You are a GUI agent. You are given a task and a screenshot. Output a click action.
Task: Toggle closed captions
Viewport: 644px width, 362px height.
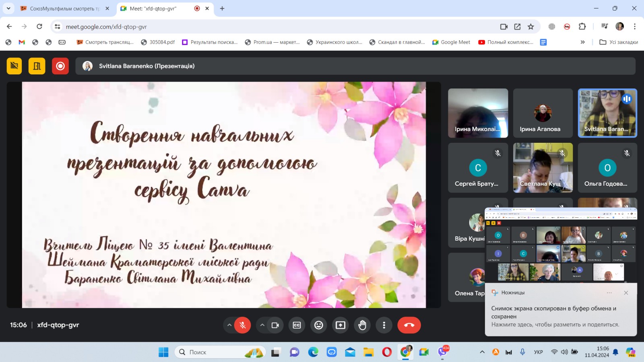[x=297, y=325]
